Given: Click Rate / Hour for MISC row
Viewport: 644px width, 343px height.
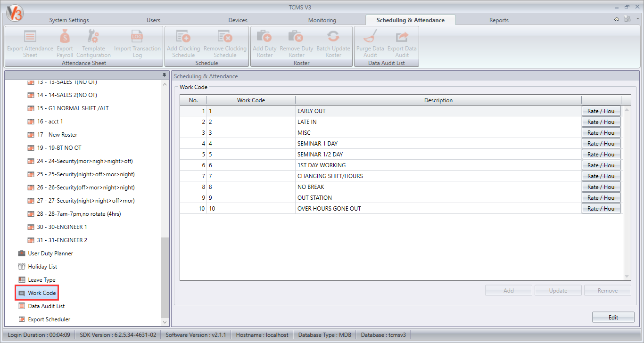Looking at the screenshot, I should tap(601, 133).
